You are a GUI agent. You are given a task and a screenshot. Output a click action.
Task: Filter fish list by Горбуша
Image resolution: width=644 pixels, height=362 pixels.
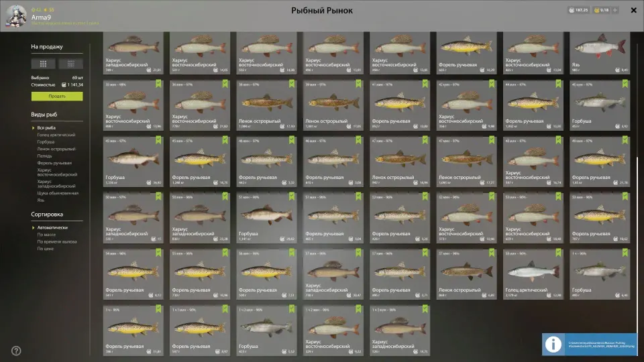click(46, 141)
